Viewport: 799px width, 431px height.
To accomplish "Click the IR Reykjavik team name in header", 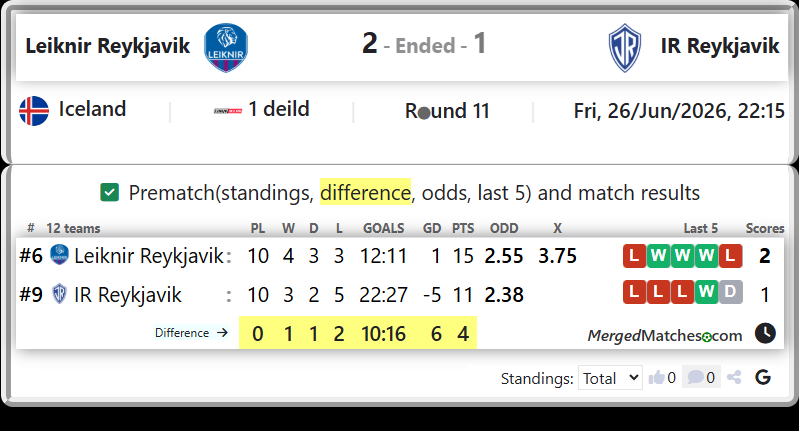I will point(720,46).
